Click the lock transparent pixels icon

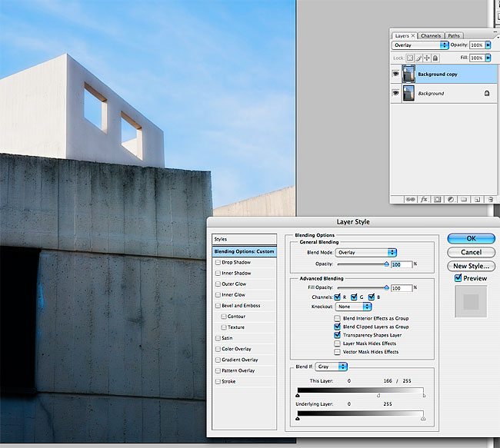(x=410, y=58)
